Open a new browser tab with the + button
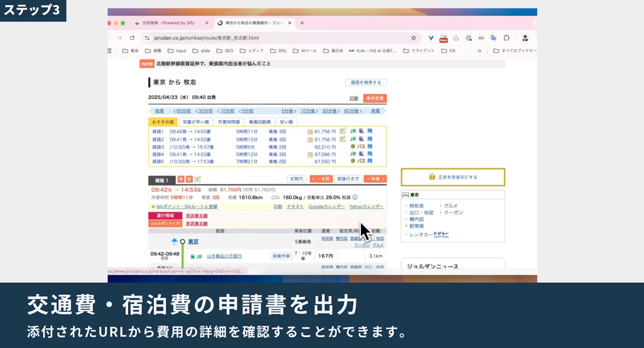This screenshot has height=348, width=644. (302, 23)
